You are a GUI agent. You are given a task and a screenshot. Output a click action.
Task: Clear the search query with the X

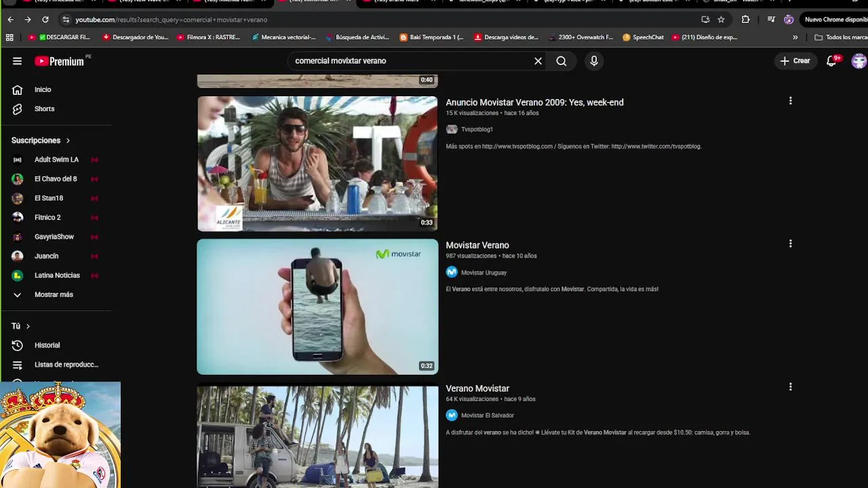(x=538, y=61)
